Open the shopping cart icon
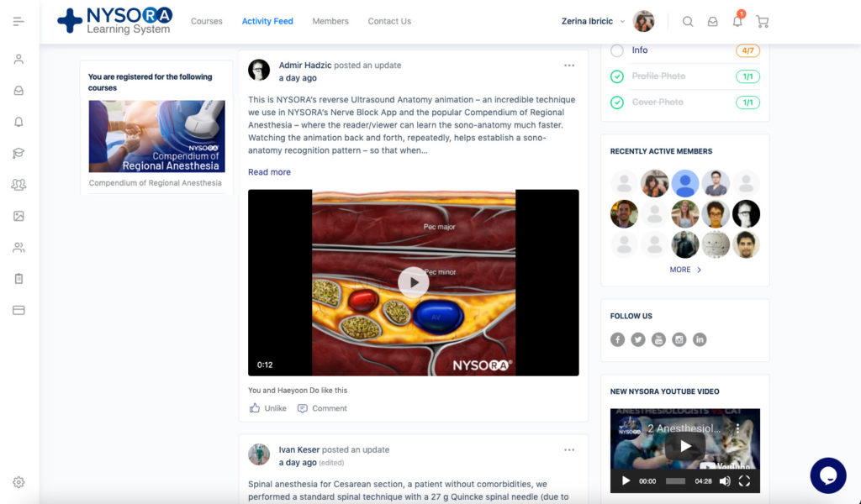 pyautogui.click(x=762, y=21)
